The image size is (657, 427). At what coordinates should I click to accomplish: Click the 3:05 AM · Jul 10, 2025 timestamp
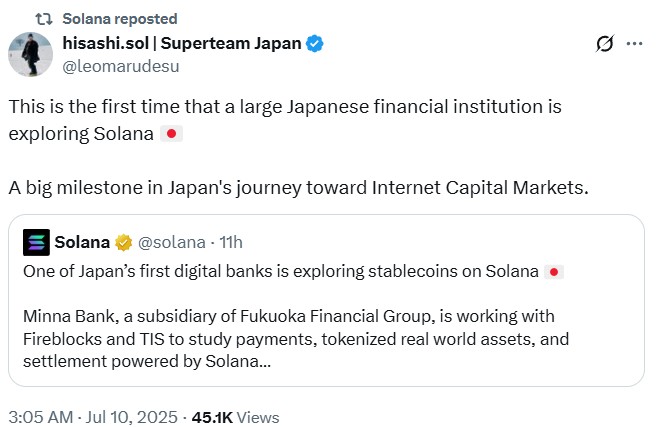click(92, 417)
